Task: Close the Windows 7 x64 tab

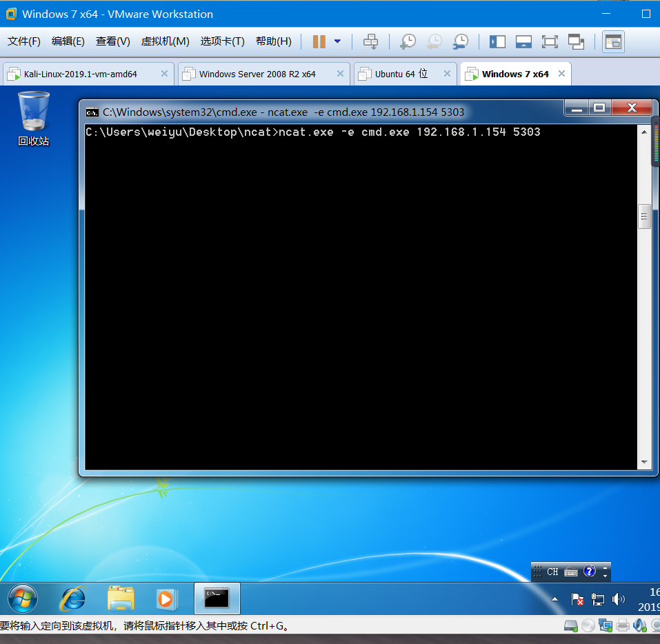Action: [x=561, y=74]
